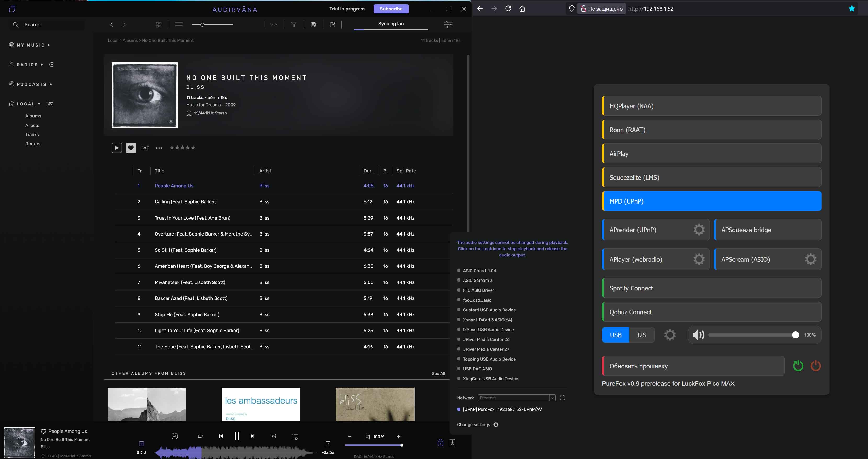Skip to the next track
The width and height of the screenshot is (868, 459).
[x=252, y=436]
